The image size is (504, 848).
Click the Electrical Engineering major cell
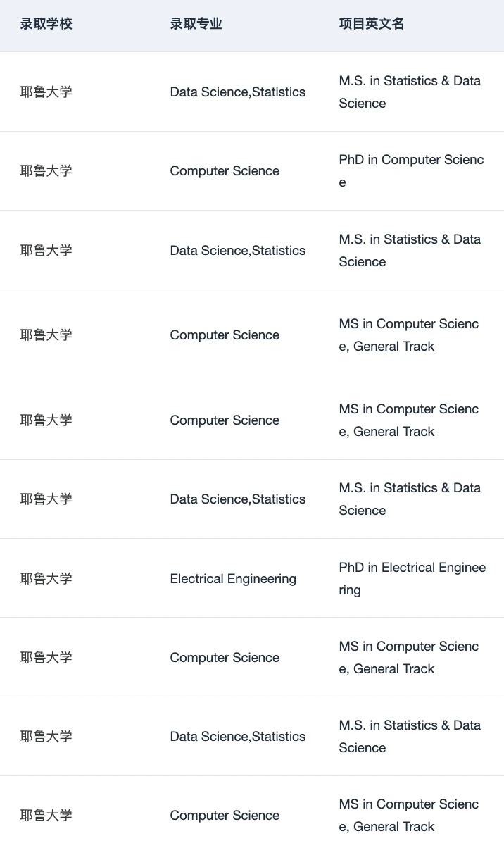233,579
